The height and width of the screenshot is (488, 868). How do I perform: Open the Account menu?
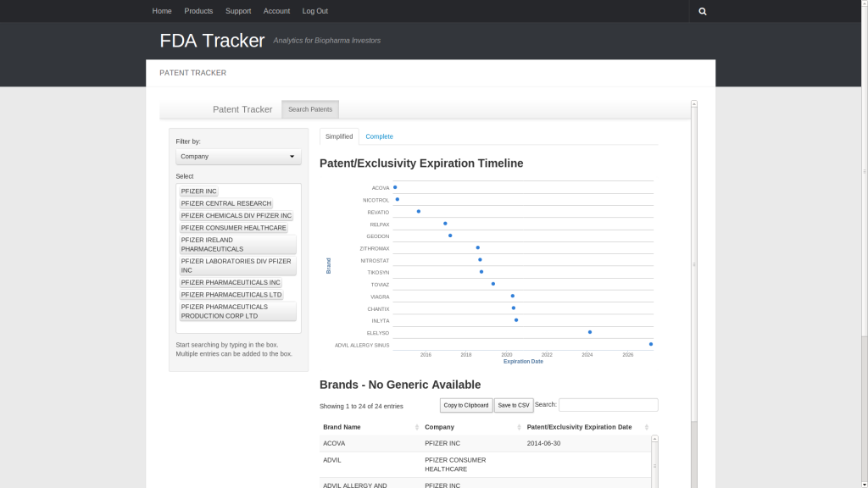tap(276, 11)
